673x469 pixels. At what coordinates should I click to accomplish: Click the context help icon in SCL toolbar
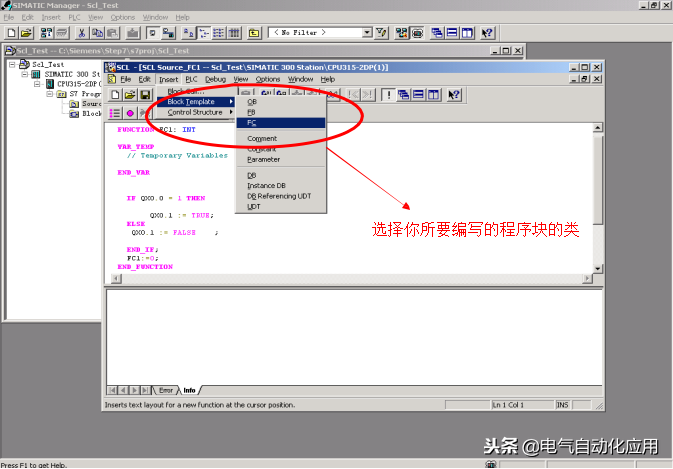click(x=454, y=95)
